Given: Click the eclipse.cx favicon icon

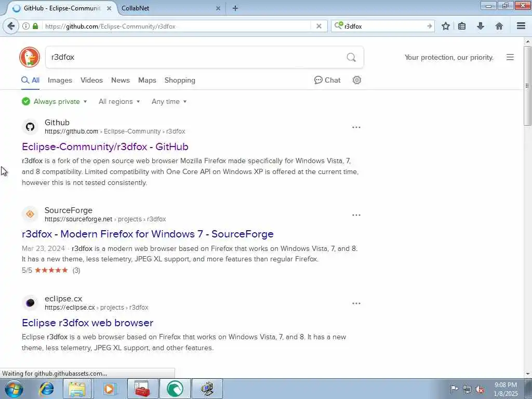Looking at the screenshot, I should point(30,303).
